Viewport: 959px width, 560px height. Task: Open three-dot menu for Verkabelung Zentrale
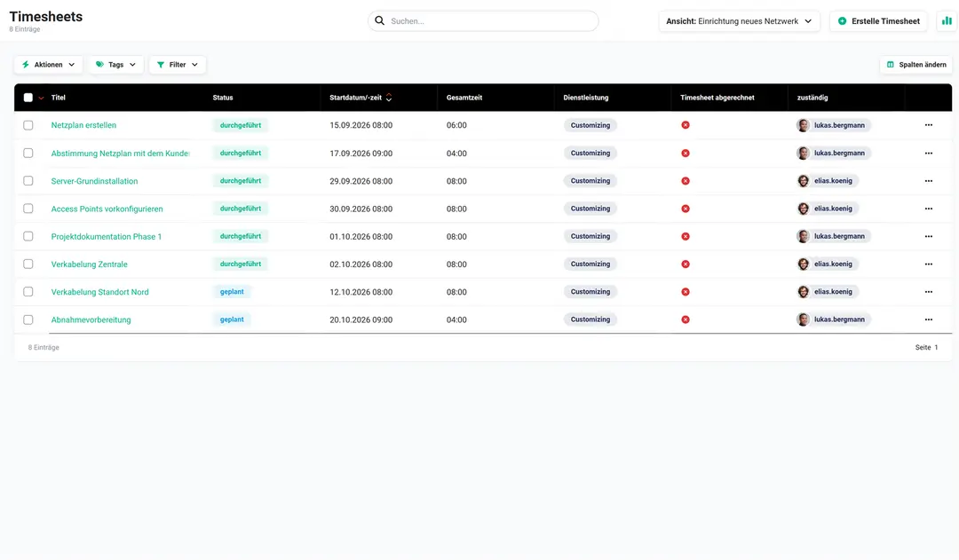pyautogui.click(x=929, y=264)
